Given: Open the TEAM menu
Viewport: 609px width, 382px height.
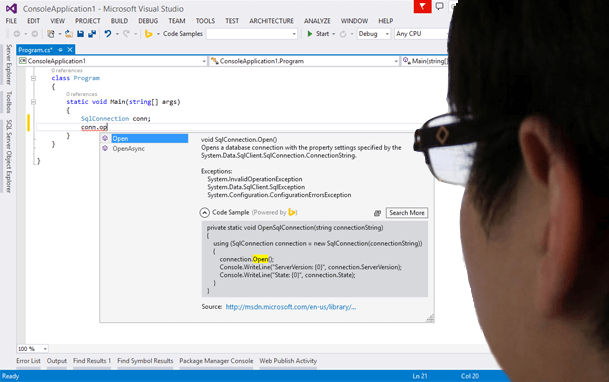Looking at the screenshot, I should 177,21.
